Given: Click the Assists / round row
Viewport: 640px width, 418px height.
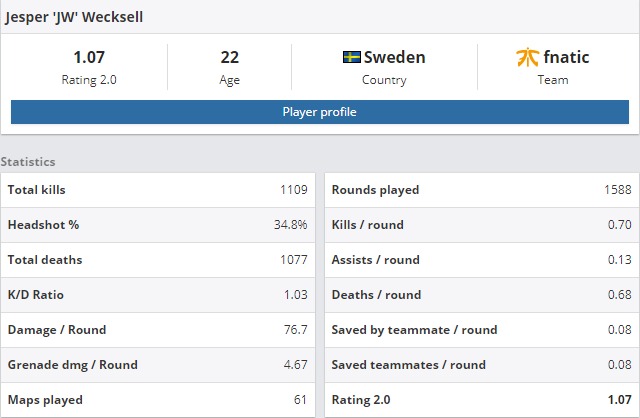Looking at the screenshot, I should (x=482, y=260).
